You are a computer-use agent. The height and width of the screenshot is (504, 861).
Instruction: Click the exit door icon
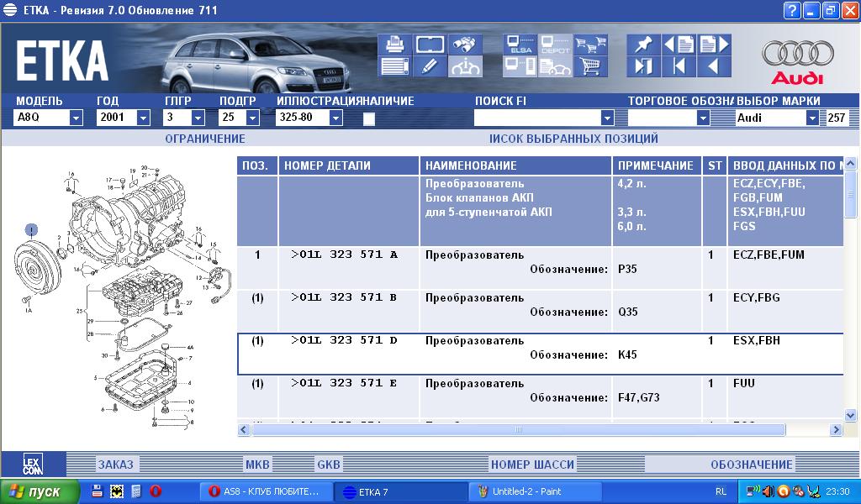click(x=644, y=66)
